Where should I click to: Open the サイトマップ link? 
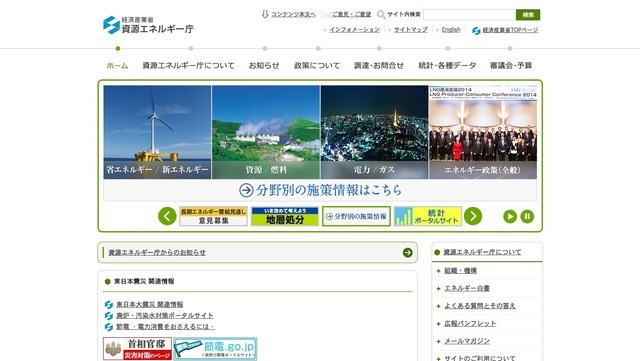411,30
